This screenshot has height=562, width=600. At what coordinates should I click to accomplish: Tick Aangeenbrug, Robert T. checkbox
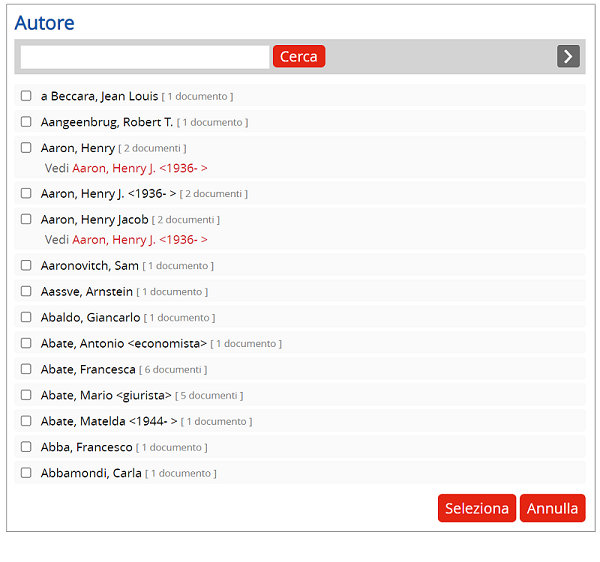pyautogui.click(x=26, y=122)
